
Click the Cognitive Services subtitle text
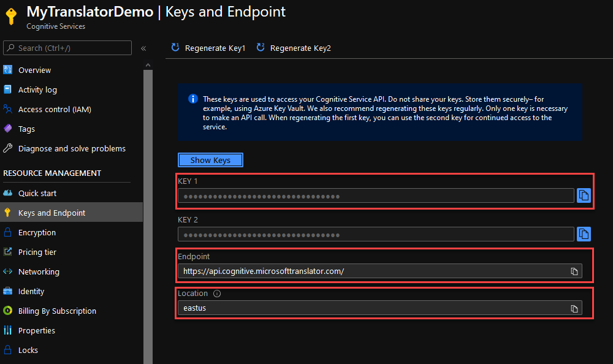[x=56, y=26]
